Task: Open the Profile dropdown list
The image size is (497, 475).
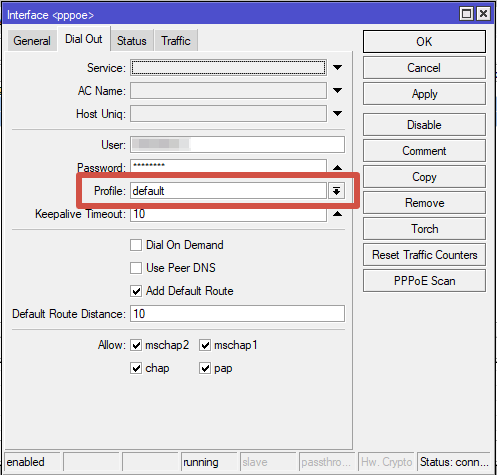Action: (336, 191)
